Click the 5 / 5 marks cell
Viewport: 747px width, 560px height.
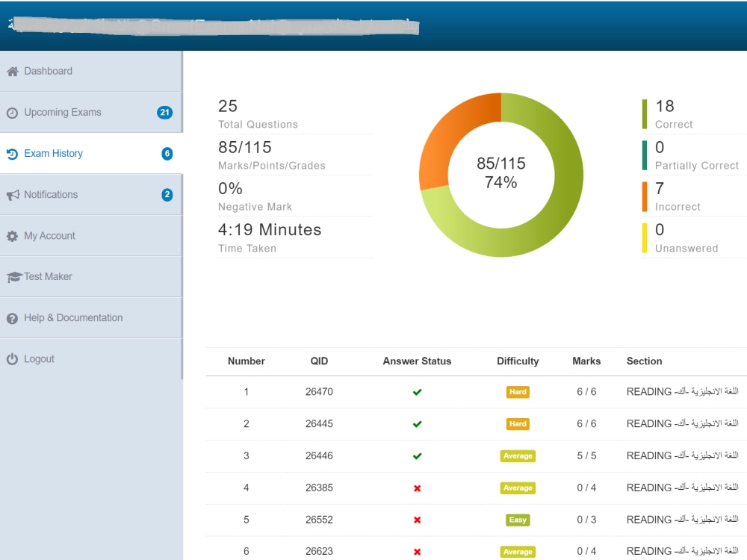point(586,455)
